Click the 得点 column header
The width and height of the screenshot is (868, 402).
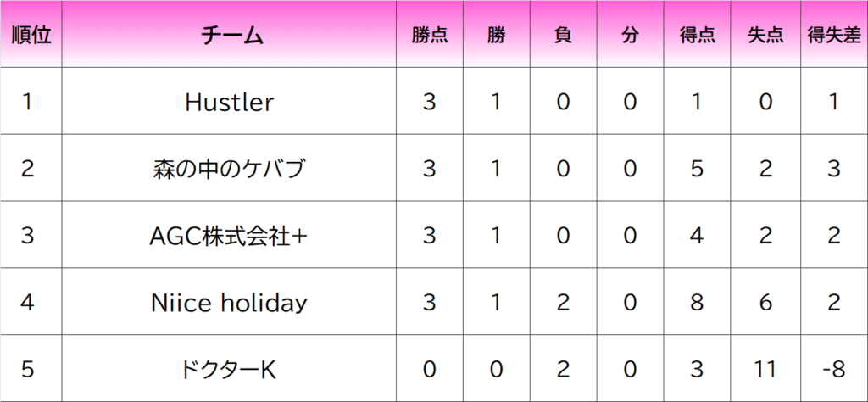click(x=697, y=36)
